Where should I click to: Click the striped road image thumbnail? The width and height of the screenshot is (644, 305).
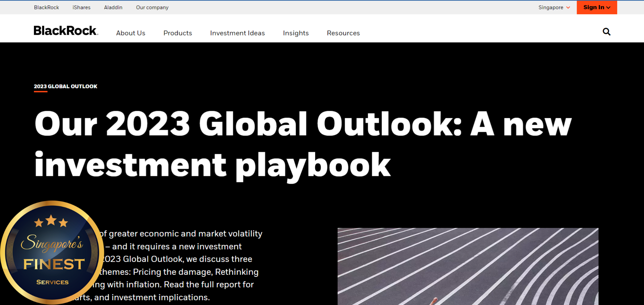468,266
